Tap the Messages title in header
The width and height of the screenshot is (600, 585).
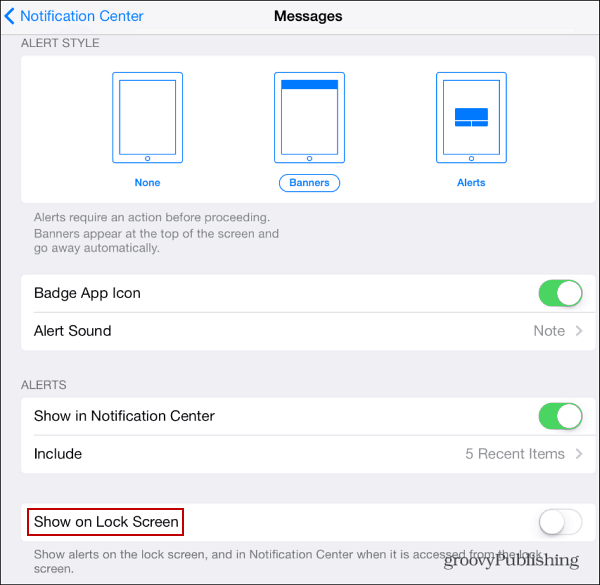tap(308, 16)
